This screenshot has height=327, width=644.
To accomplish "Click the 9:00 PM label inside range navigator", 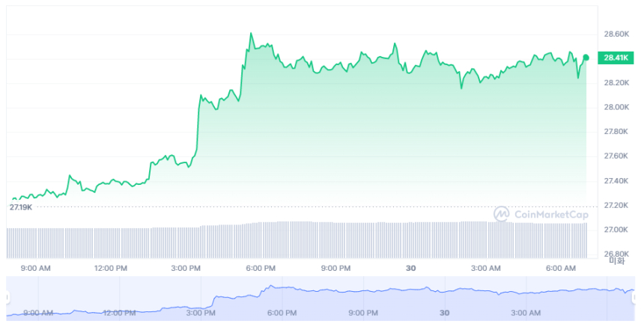I will click(x=362, y=314).
